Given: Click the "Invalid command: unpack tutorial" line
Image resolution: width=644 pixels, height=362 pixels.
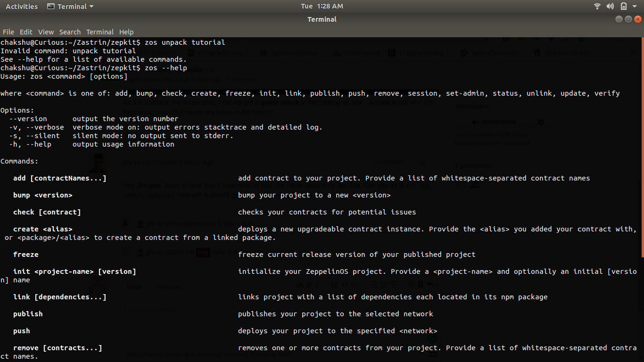Looking at the screenshot, I should tap(68, 51).
